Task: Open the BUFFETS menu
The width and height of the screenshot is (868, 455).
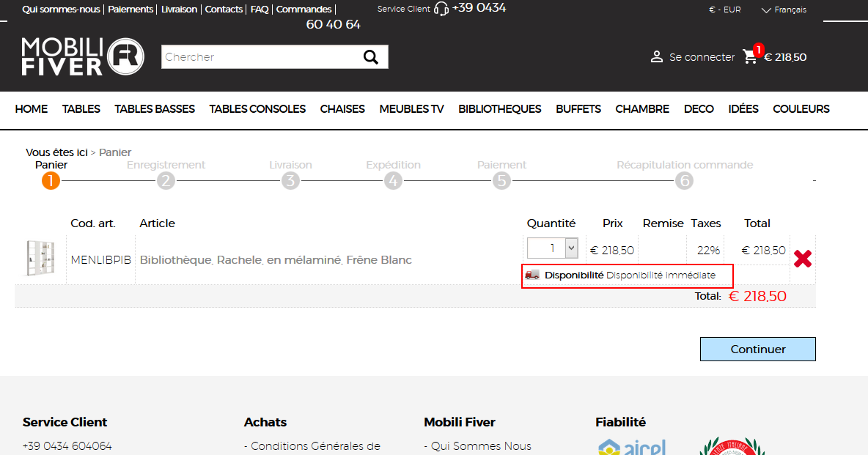Action: (x=578, y=109)
